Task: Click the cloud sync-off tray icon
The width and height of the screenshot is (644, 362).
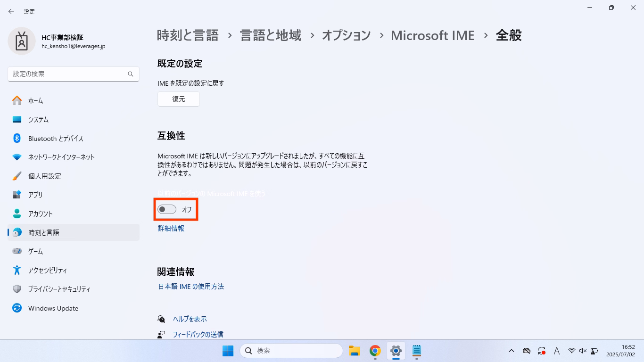Action: [527, 351]
